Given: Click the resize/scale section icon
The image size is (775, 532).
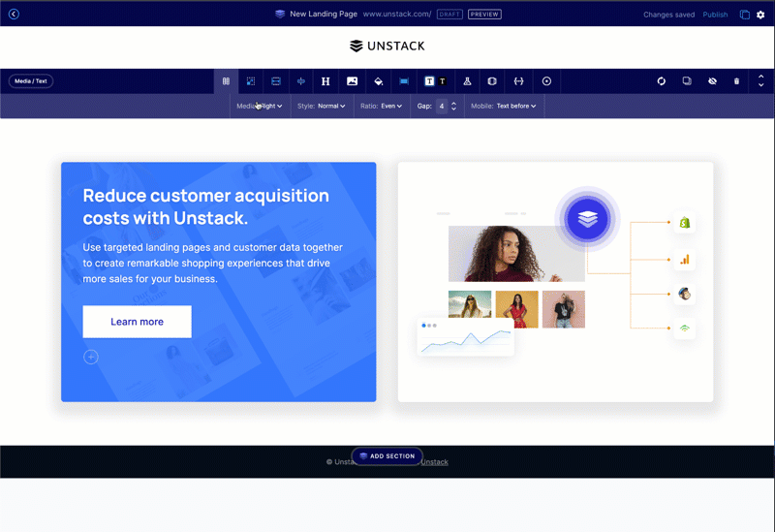Looking at the screenshot, I should tap(251, 81).
